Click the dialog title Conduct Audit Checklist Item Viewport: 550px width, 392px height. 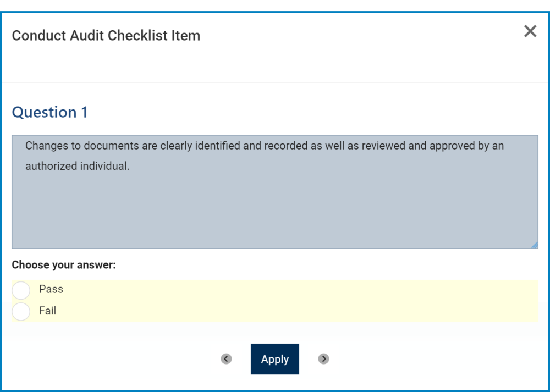tap(106, 36)
